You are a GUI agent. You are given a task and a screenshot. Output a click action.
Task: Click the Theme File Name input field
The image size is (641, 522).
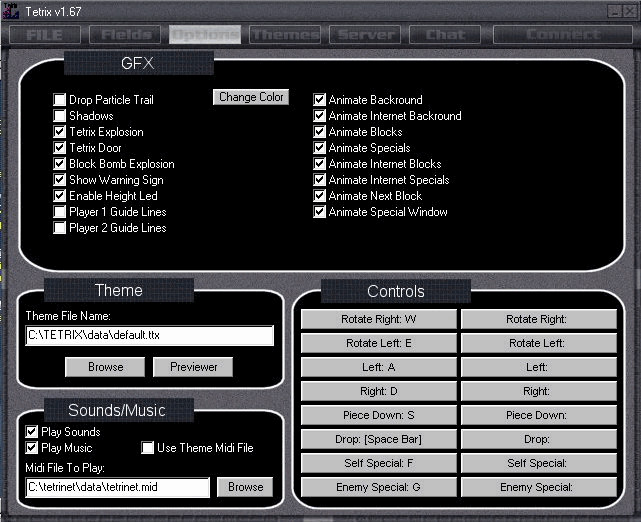coord(149,335)
